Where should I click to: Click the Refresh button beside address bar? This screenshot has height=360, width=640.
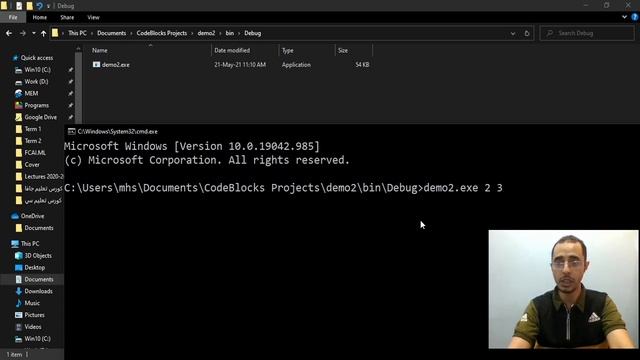click(527, 33)
